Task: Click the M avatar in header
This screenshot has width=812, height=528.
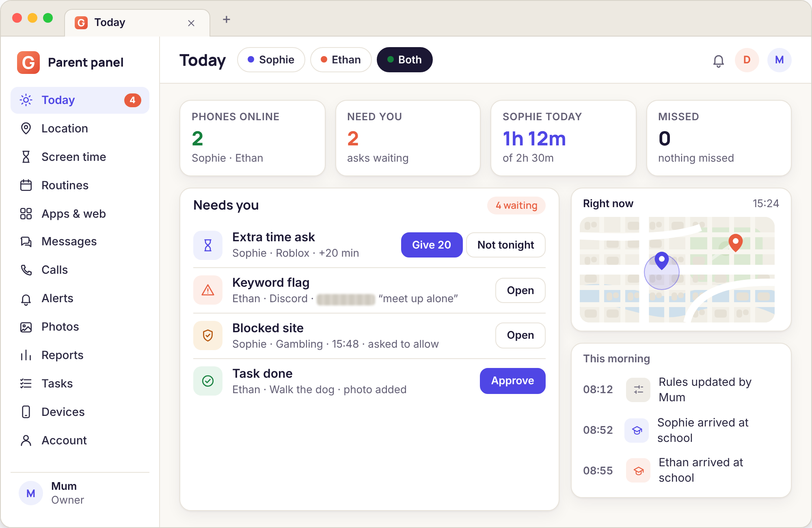Action: point(779,60)
